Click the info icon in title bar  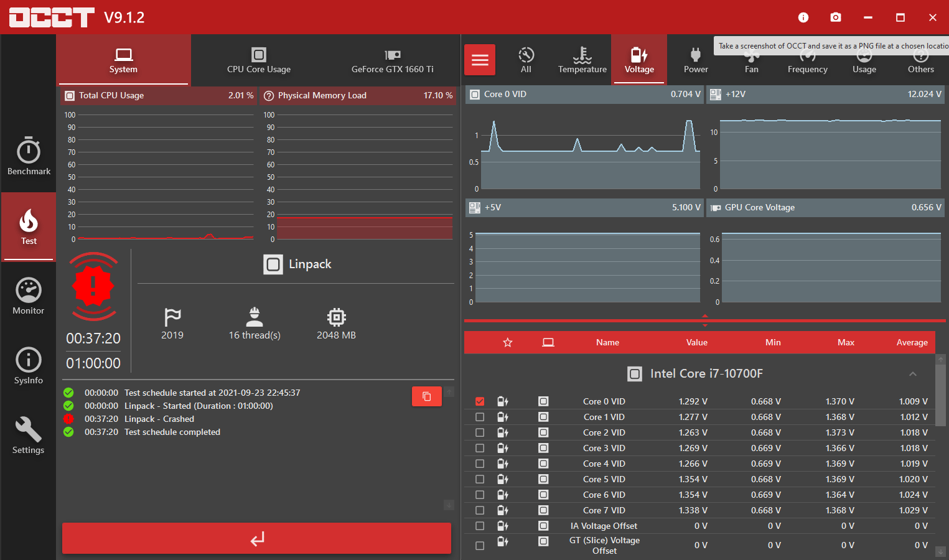(803, 17)
